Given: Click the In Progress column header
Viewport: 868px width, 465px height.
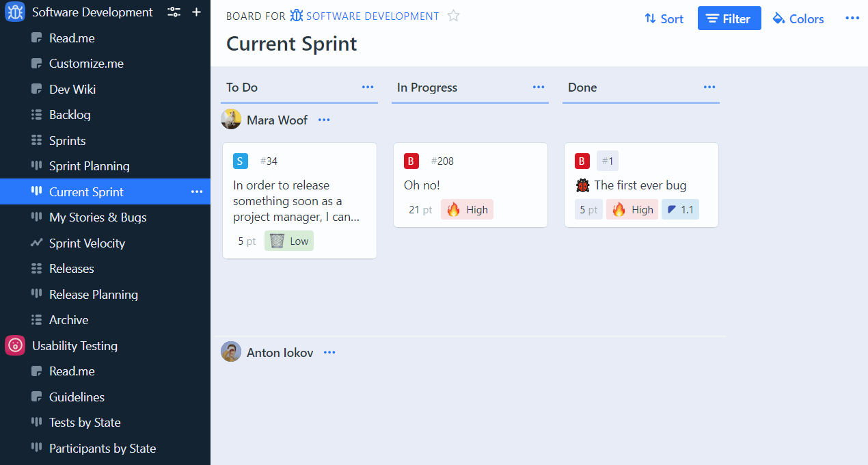Looking at the screenshot, I should 427,87.
